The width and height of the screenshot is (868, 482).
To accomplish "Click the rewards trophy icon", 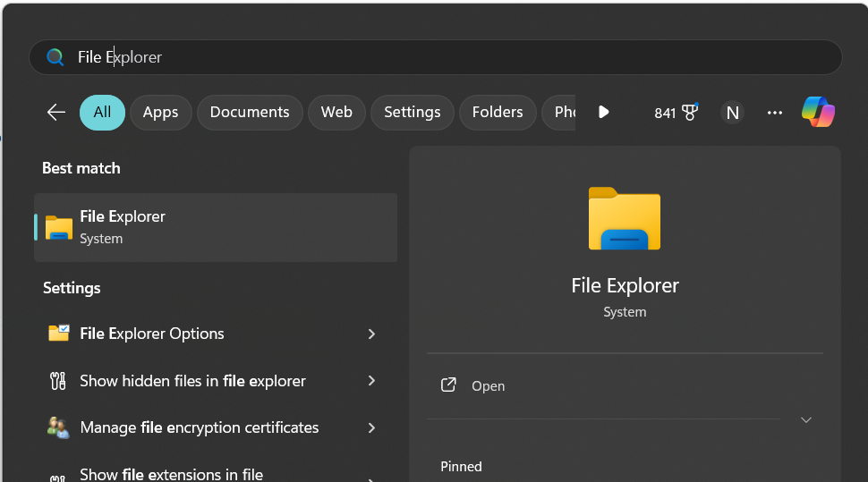I will tap(690, 113).
